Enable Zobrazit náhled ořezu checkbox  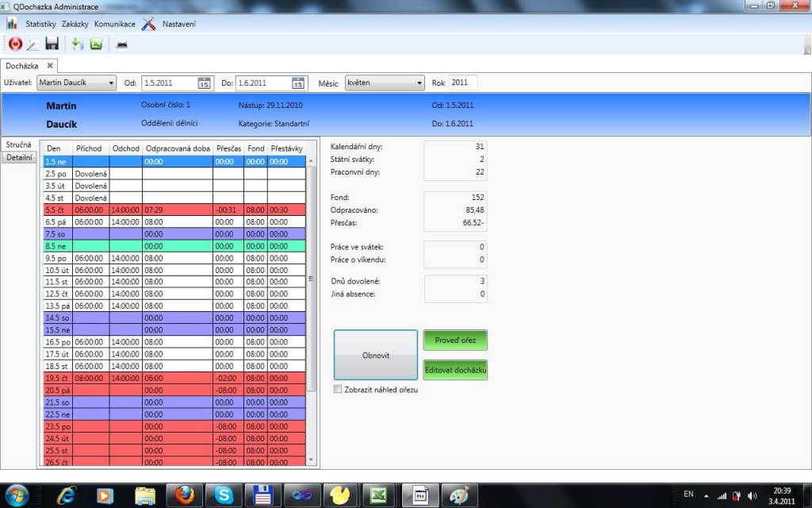338,390
